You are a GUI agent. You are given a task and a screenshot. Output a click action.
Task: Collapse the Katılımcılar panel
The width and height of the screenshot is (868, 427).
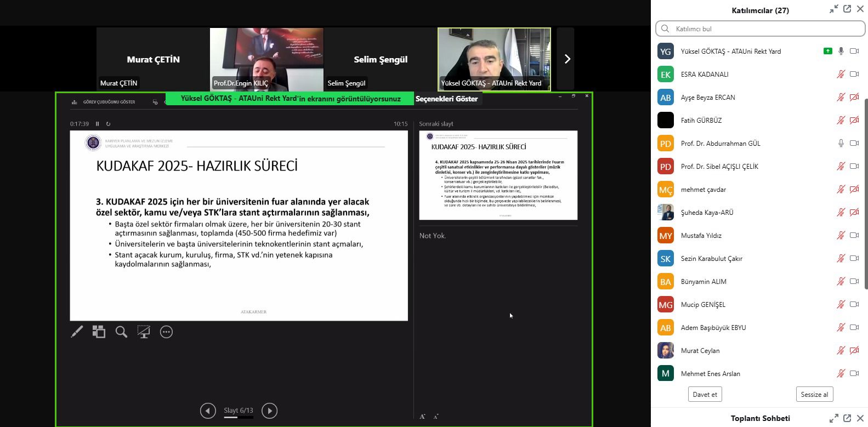pos(833,9)
